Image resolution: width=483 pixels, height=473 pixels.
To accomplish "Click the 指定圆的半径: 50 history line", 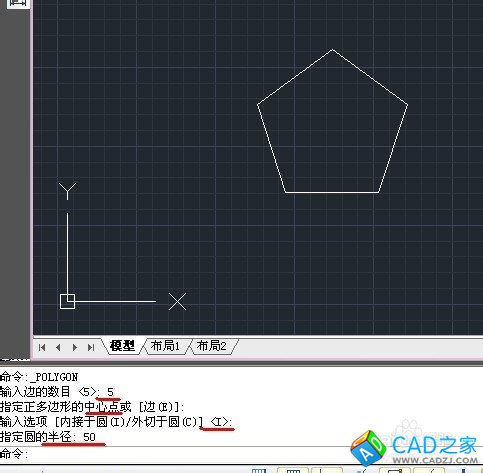I will click(x=48, y=437).
